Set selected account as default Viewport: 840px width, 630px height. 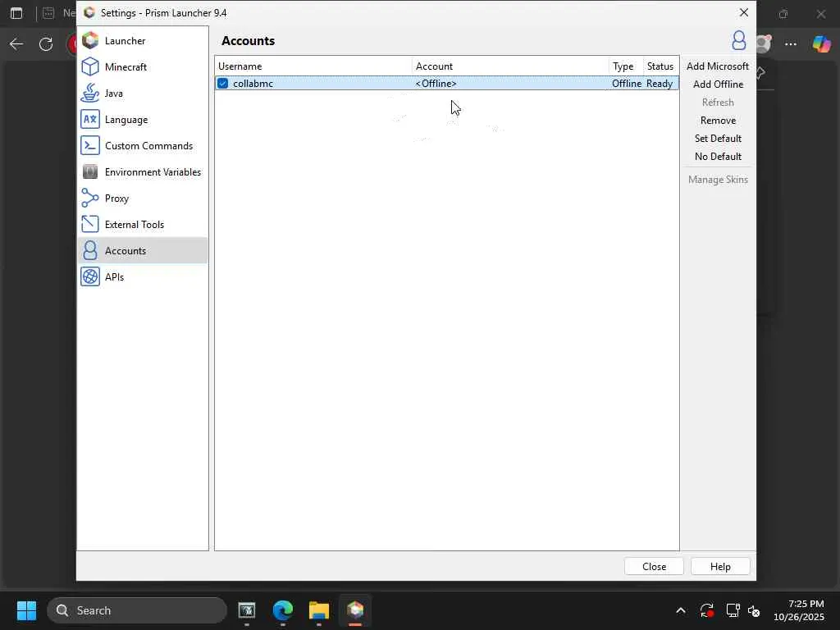pos(717,139)
